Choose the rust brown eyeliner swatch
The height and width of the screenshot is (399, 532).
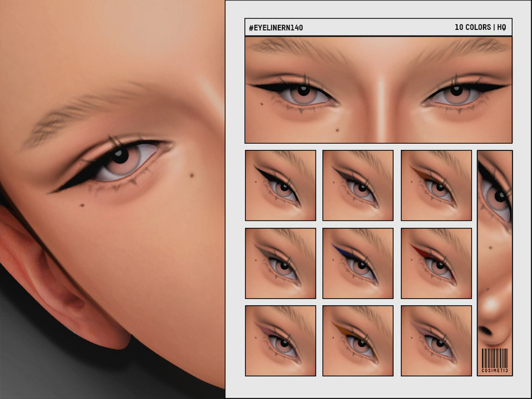coord(436,185)
